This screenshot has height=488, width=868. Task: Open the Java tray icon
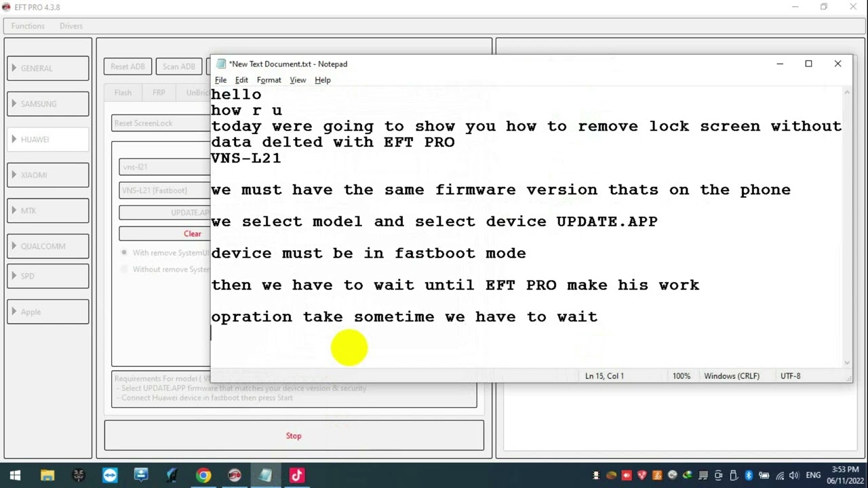pos(657,475)
